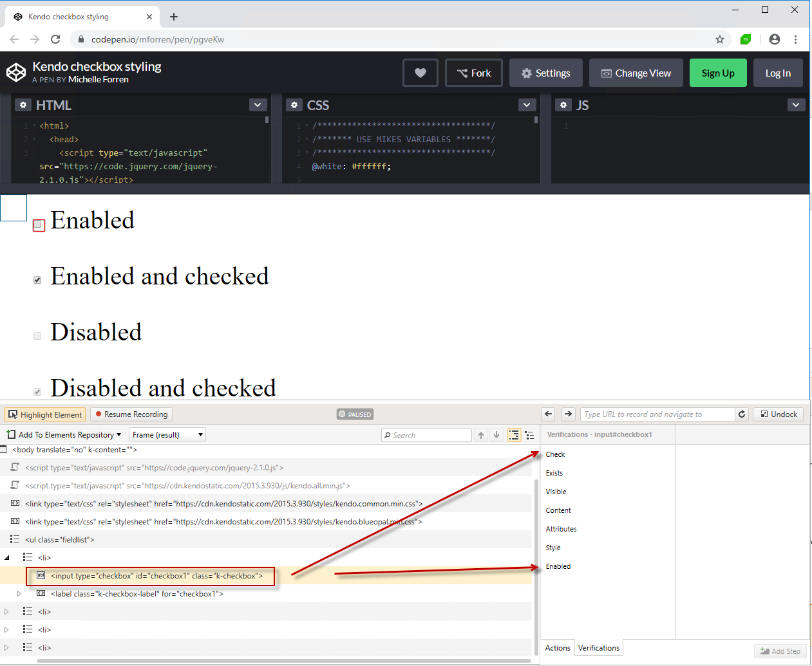The image size is (812, 666).
Task: Click the 'Disabled' checkbox
Action: point(37,336)
